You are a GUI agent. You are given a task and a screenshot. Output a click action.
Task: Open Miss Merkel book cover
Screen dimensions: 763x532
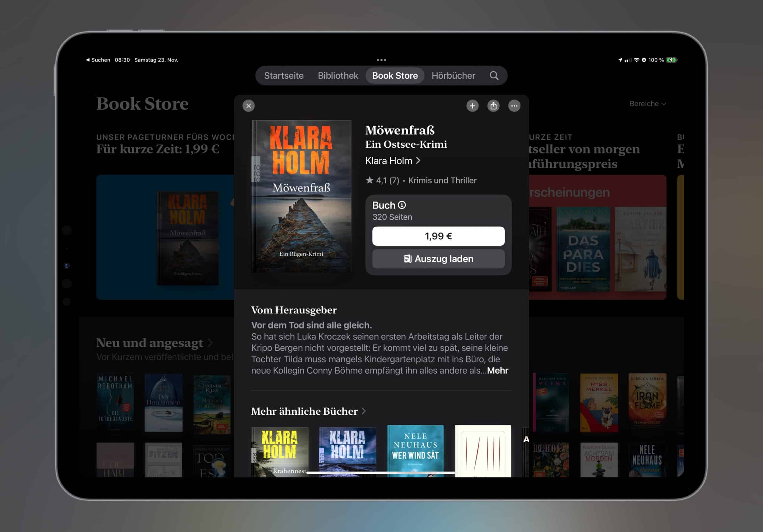[x=599, y=402]
